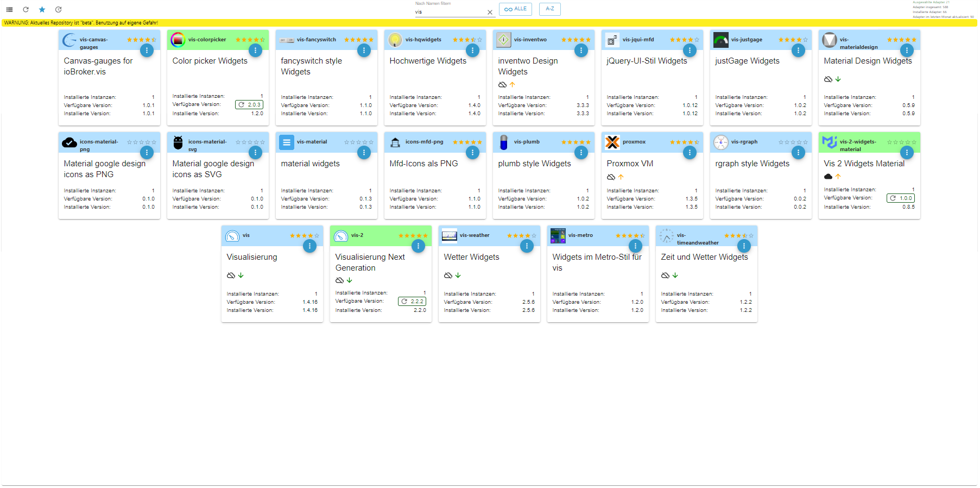This screenshot has height=488, width=980.
Task: Click the 'rgraph style Widgets' card title
Action: pos(752,164)
